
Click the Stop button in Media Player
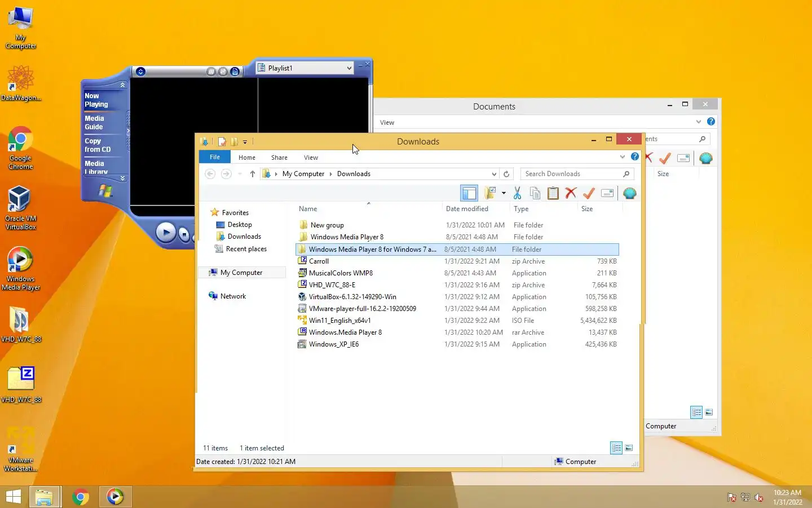coord(184,234)
